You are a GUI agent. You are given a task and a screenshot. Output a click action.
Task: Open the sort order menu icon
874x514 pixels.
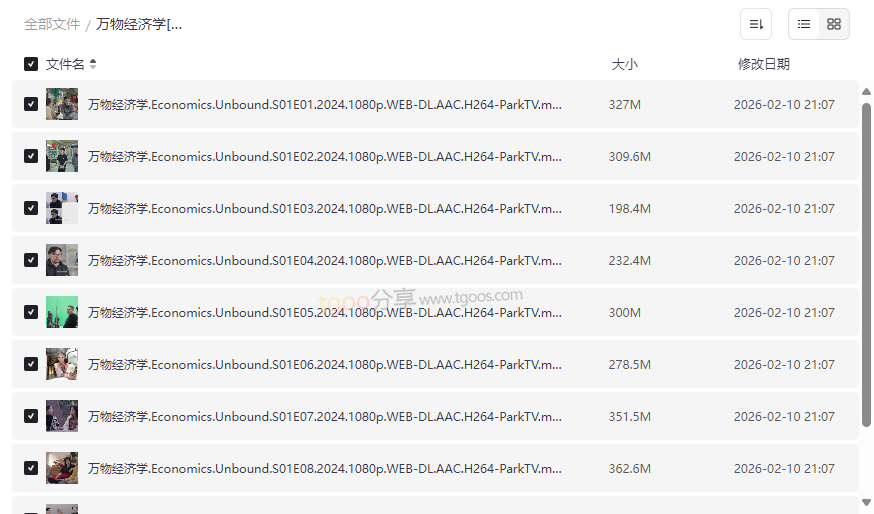[756, 24]
